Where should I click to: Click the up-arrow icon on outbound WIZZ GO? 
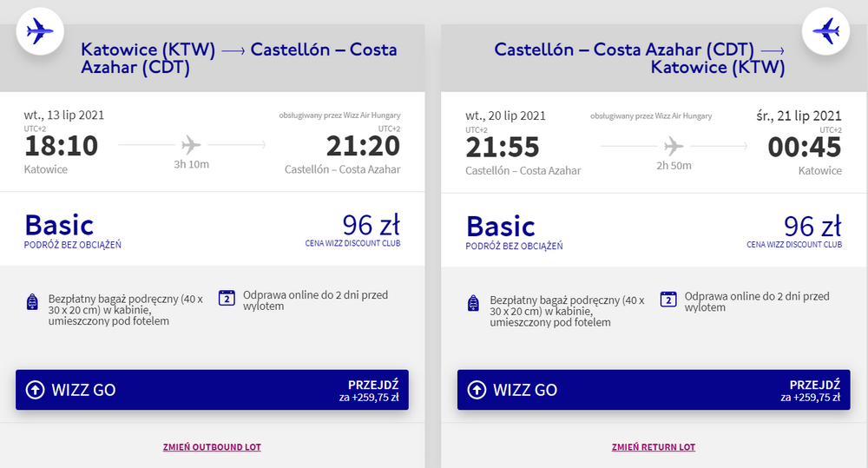point(36,390)
